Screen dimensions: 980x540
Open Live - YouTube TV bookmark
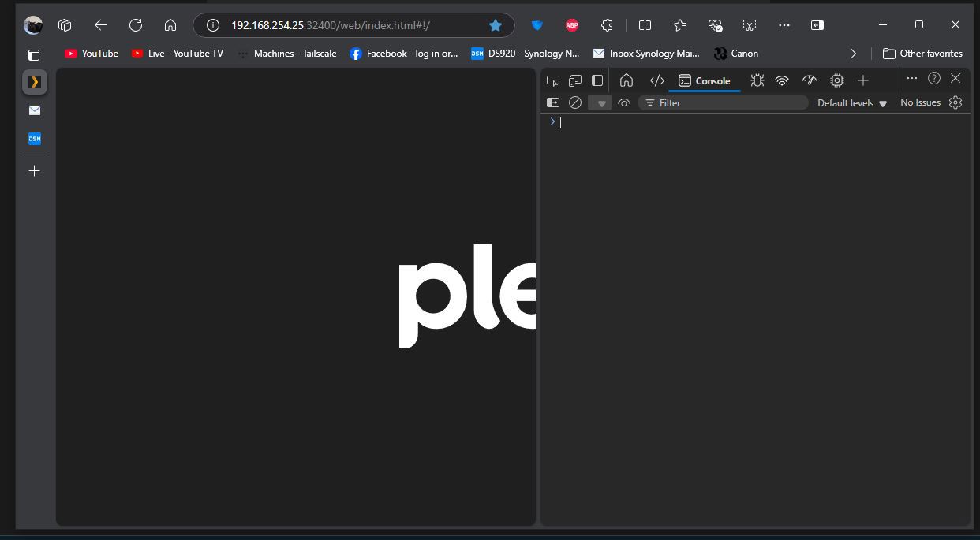tap(178, 54)
